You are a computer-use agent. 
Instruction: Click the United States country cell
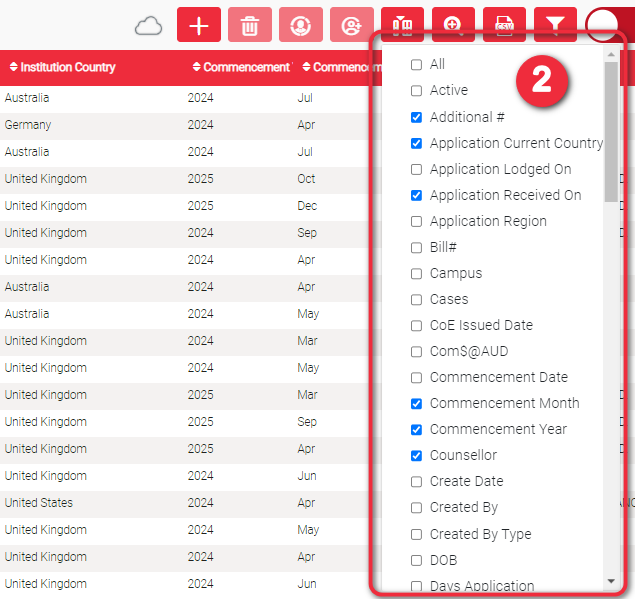pos(39,503)
